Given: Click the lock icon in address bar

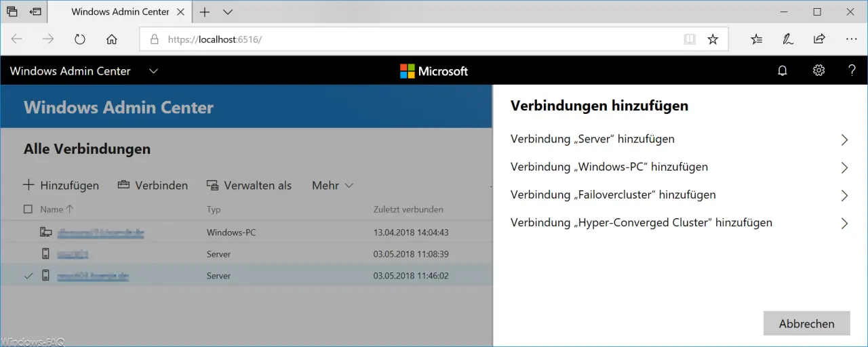Looking at the screenshot, I should [154, 39].
